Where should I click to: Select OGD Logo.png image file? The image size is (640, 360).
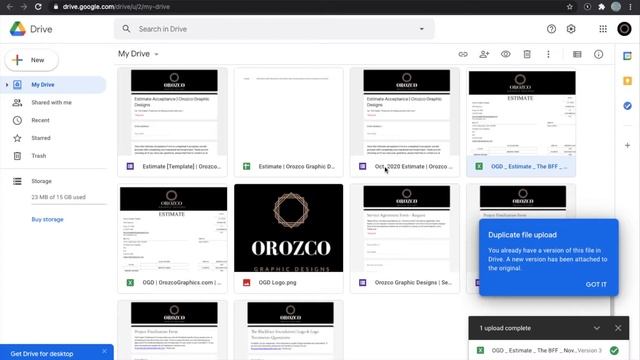[x=289, y=238]
